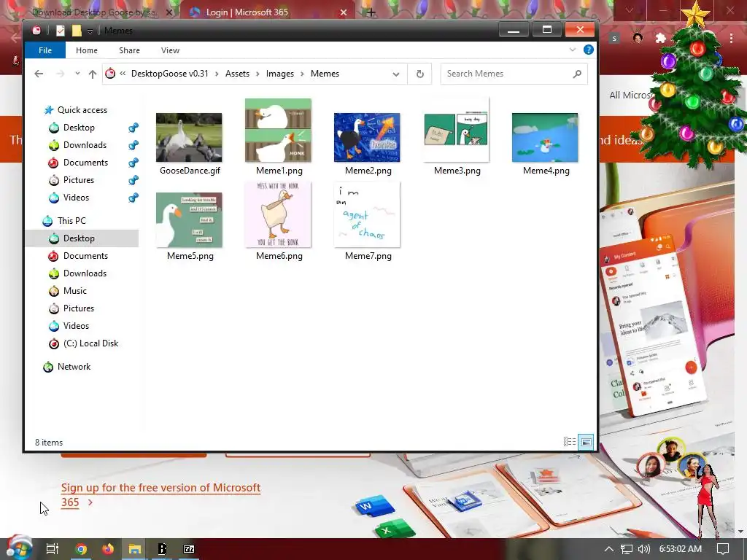The height and width of the screenshot is (560, 747).
Task: Select highlighted Desktop under This PC
Action: 82,238
